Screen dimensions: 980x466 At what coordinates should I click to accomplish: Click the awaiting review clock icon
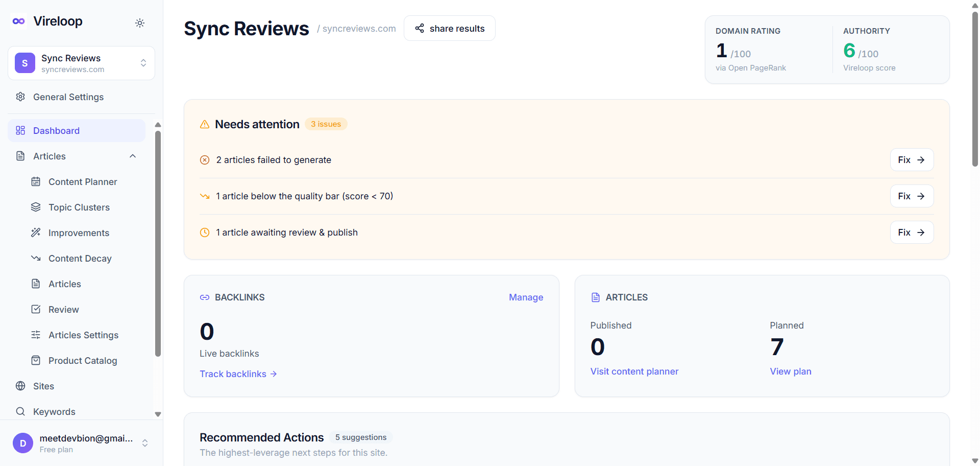coord(205,232)
